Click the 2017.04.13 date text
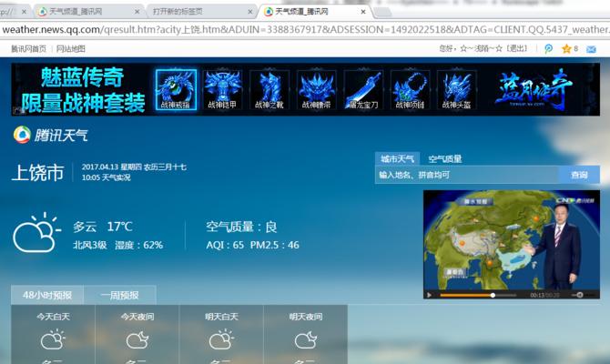Screen dimensions: 610x364 click(99, 167)
